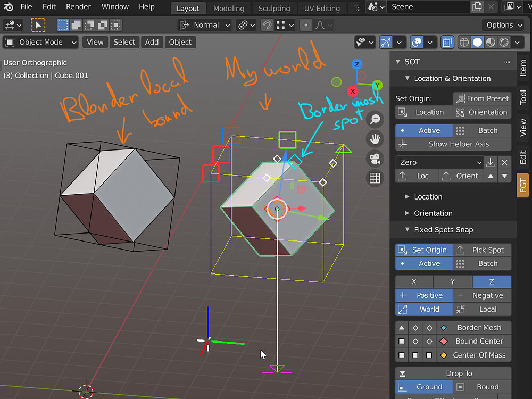The height and width of the screenshot is (399, 532).
Task: Click the Pick Spot button
Action: [482, 250]
